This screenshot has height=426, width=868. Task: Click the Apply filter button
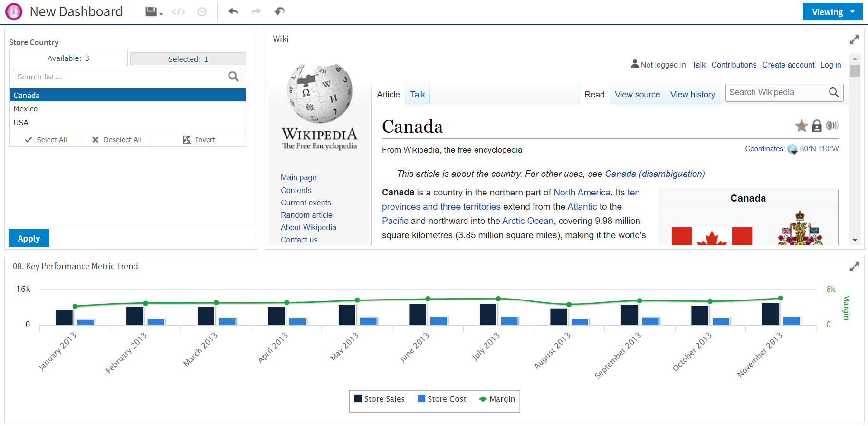click(29, 238)
